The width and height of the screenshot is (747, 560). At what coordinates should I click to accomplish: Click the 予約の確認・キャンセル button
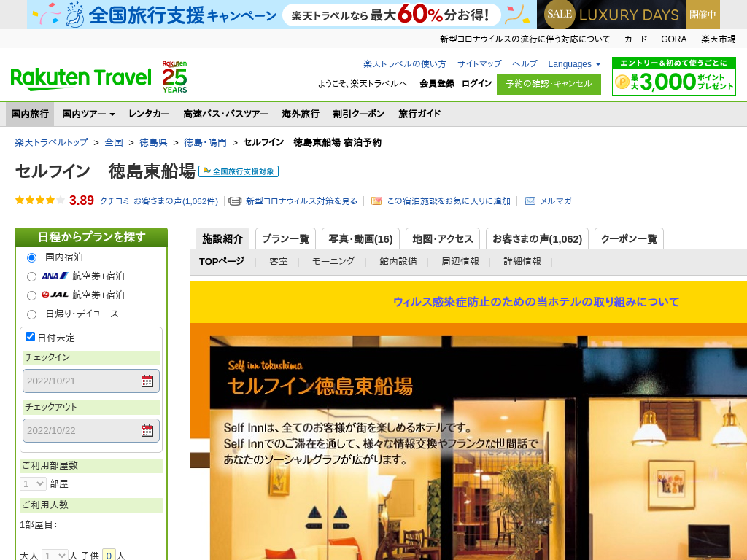point(549,85)
